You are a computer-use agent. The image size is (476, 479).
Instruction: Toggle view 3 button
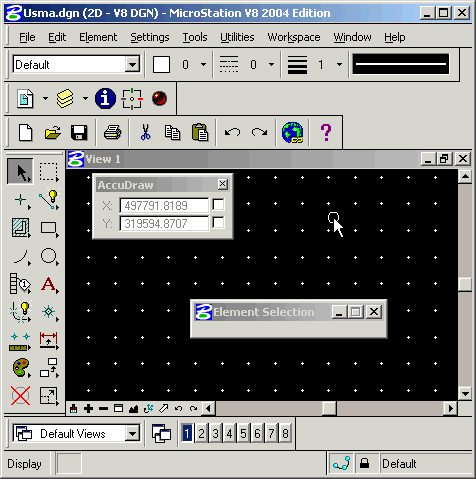[215, 434]
